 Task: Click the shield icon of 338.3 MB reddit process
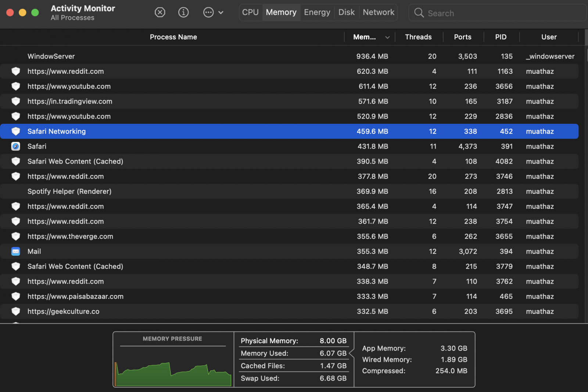(x=16, y=282)
